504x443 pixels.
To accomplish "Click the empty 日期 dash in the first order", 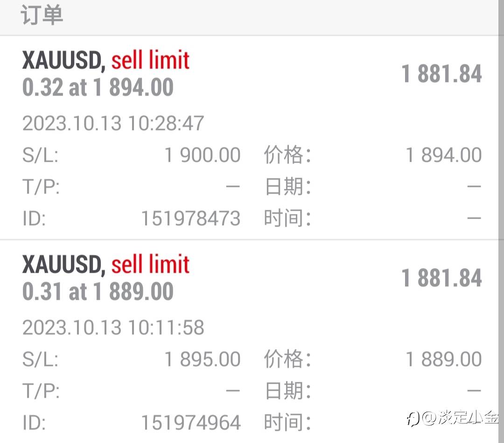I will (x=474, y=187).
